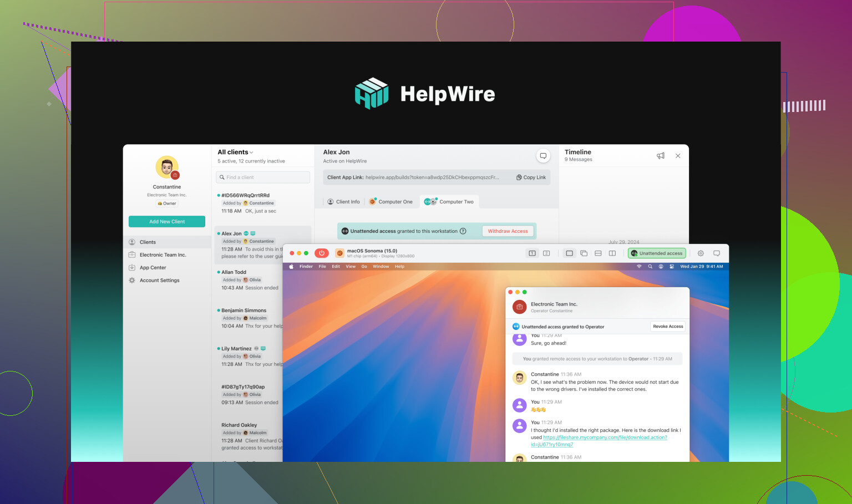
Task: Click the Clients icon in the sidebar
Action: [x=132, y=242]
